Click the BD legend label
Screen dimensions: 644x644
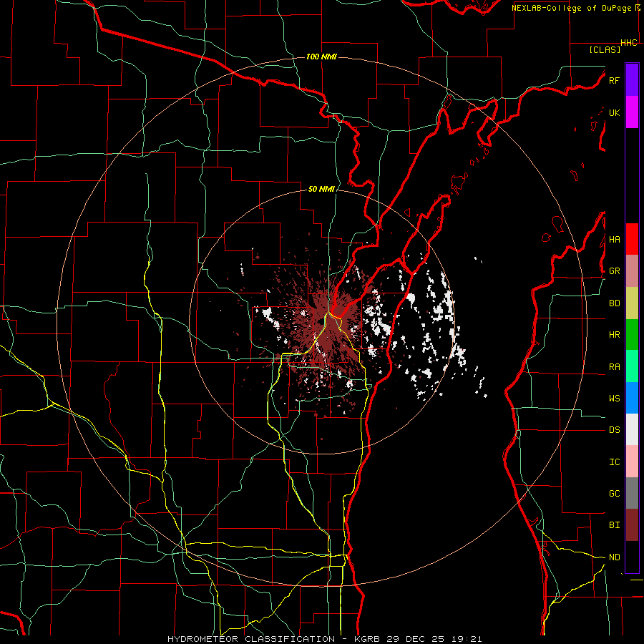pyautogui.click(x=614, y=303)
